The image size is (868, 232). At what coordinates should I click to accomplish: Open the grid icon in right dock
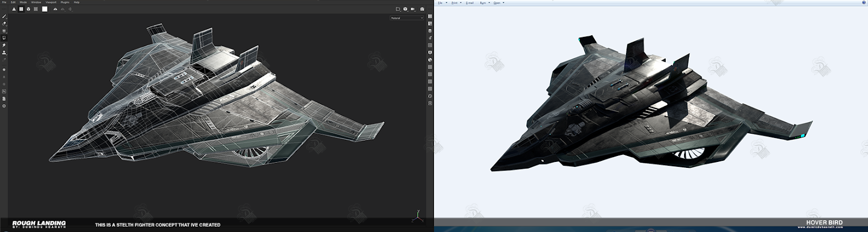[x=430, y=45]
